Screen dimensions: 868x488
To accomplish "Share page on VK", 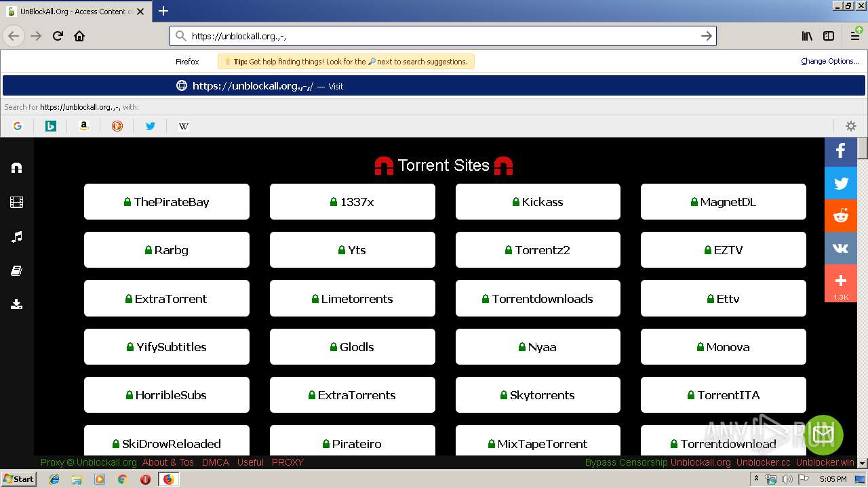I will click(x=841, y=248).
